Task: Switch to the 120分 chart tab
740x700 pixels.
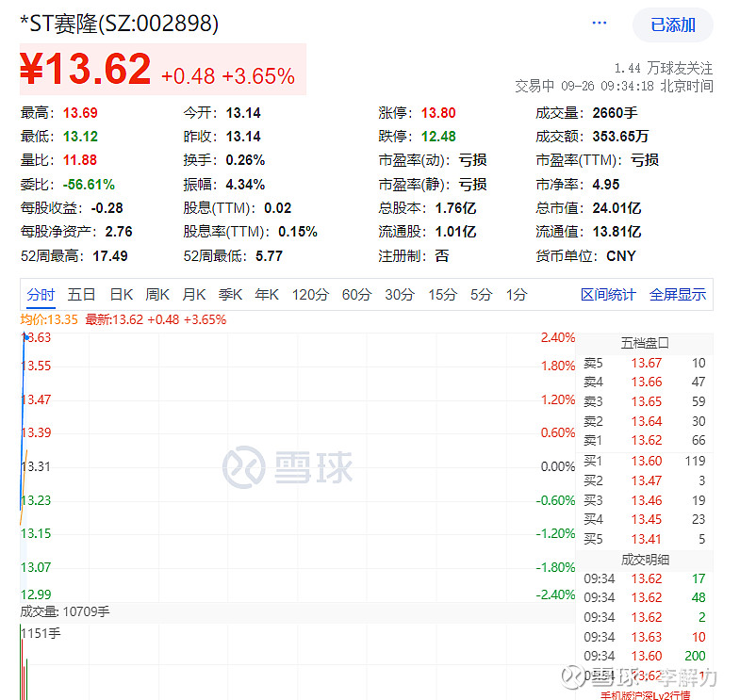Action: [x=310, y=295]
